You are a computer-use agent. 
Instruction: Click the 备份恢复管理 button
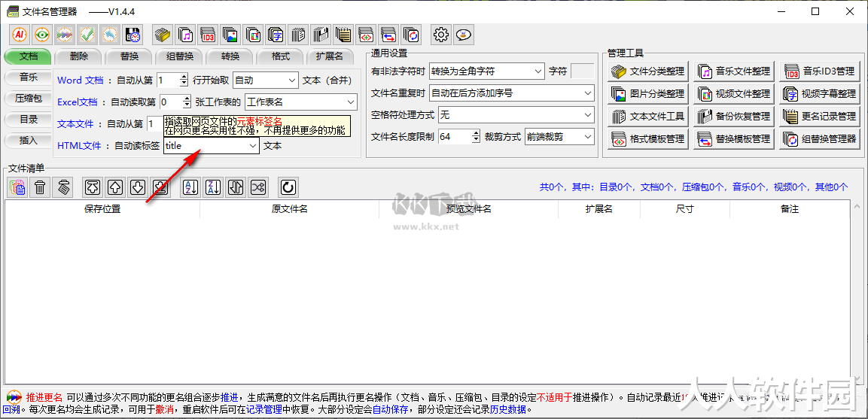click(x=733, y=117)
